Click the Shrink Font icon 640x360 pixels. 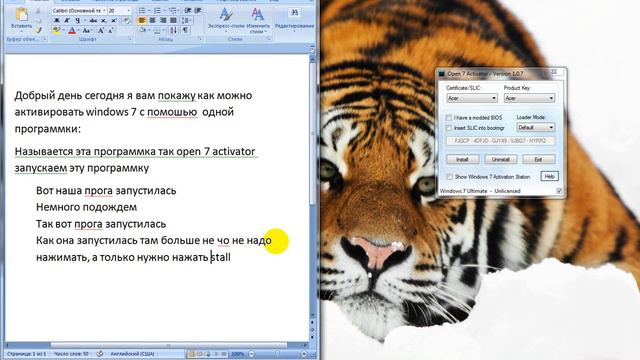(x=111, y=31)
